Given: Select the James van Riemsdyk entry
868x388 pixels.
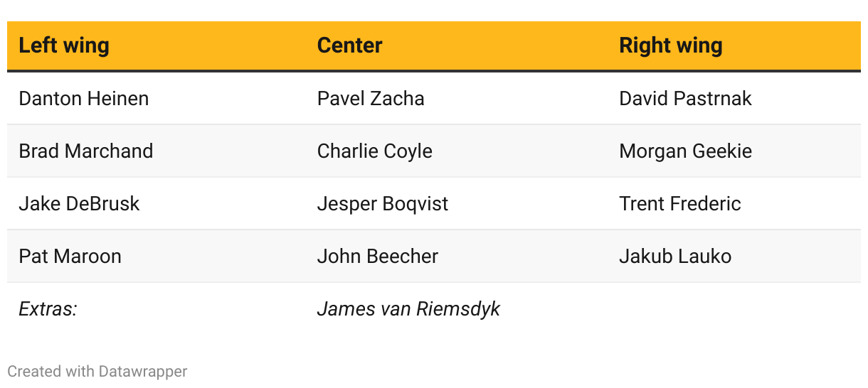Looking at the screenshot, I should pos(408,308).
